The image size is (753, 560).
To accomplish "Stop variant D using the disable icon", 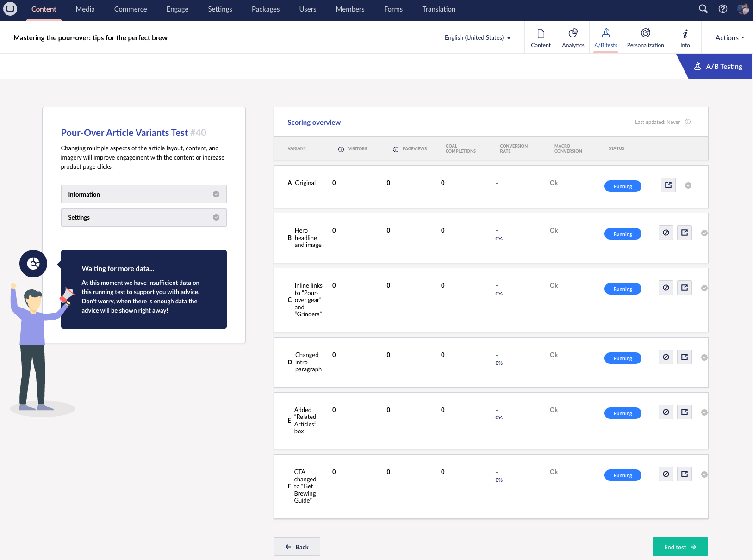I will (666, 357).
